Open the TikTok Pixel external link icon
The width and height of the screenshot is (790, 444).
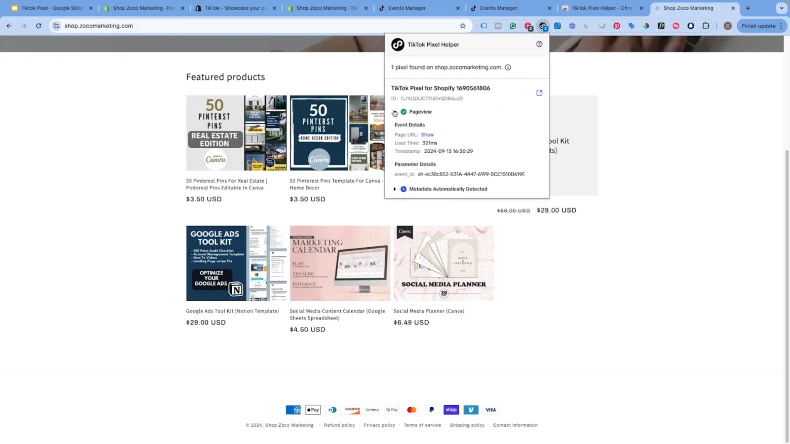tap(539, 93)
